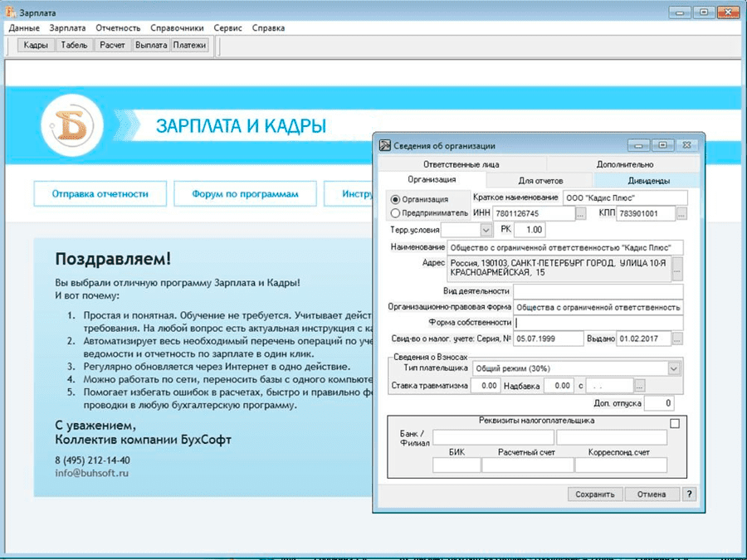Switch to the Дополнительно tab
This screenshot has width=747, height=560.
coord(624,164)
